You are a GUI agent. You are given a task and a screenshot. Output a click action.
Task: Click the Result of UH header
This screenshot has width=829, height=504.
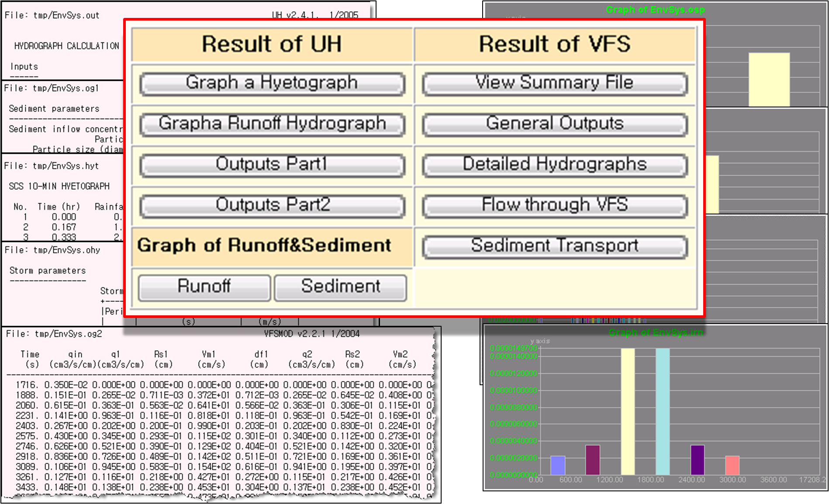click(x=272, y=44)
